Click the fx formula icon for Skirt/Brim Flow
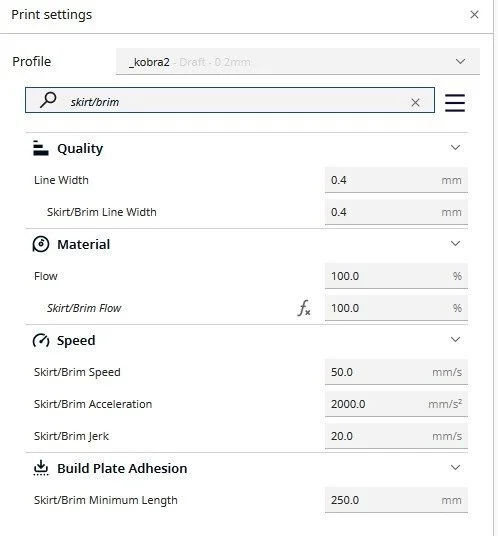498x536 pixels. (304, 308)
